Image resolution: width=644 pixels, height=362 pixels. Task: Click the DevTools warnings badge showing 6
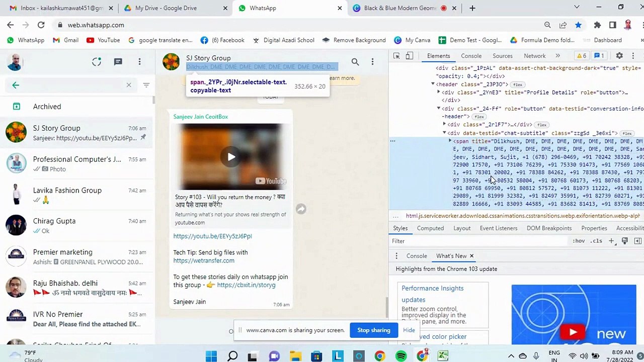[x=582, y=56]
